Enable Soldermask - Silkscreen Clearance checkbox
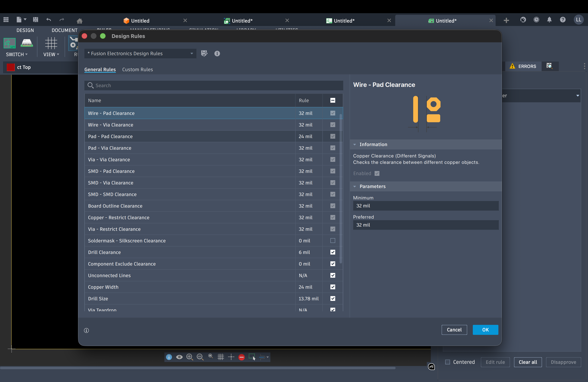Viewport: 588px width, 382px height. click(333, 241)
